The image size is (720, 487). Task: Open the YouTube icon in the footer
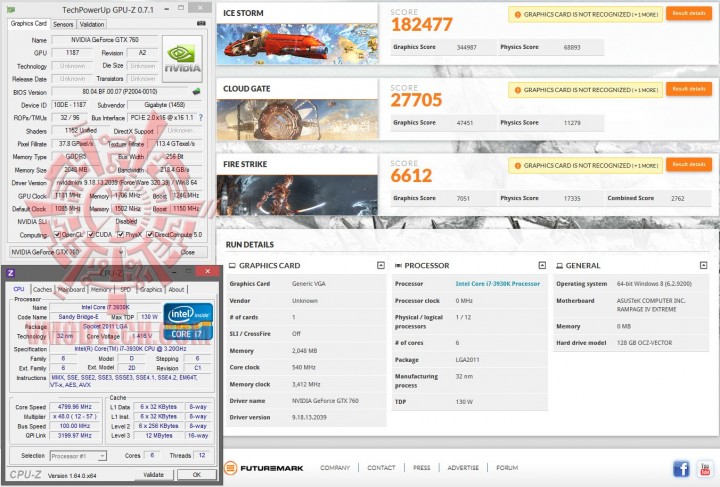coord(705,469)
